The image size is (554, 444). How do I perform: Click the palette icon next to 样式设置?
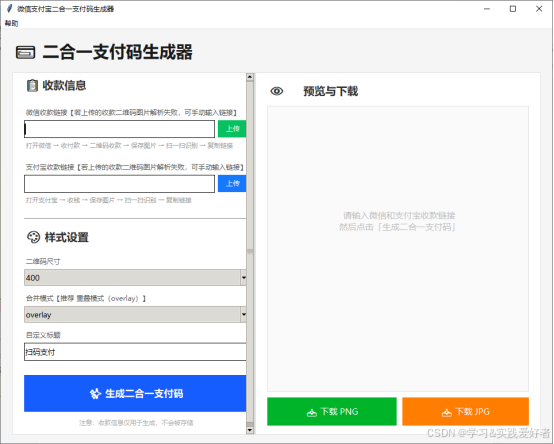point(34,237)
